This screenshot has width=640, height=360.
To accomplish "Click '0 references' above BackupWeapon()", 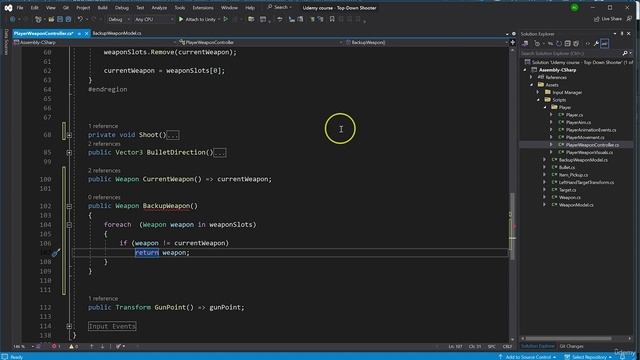I will (104, 197).
